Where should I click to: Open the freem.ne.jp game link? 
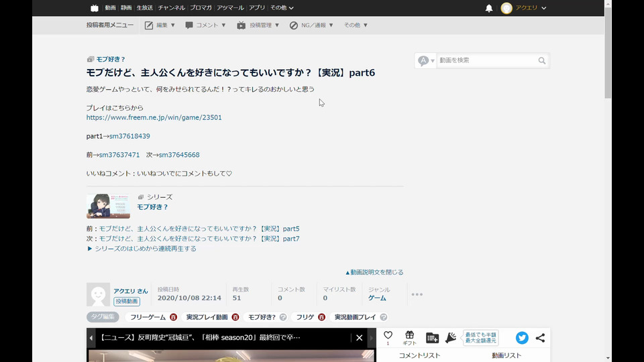coord(154,117)
